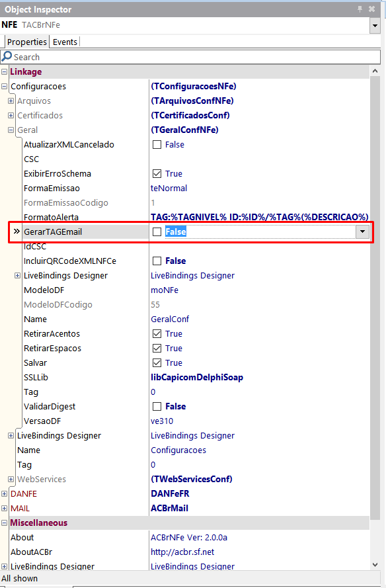Click the pin icon in Object Inspector title
This screenshot has height=588, width=386.
point(360,9)
